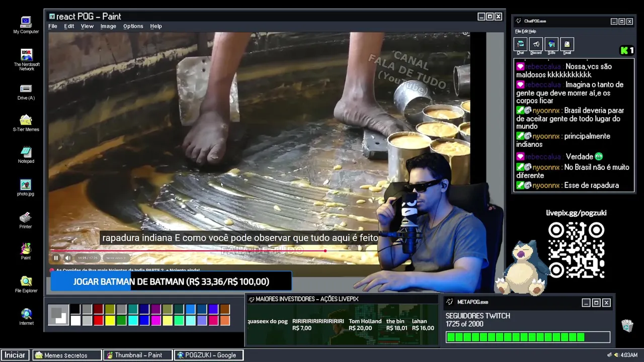644x362 pixels.
Task: Click the 'SEGUIDORES TWITCH' label in METAPOG.exe
Action: tap(477, 316)
